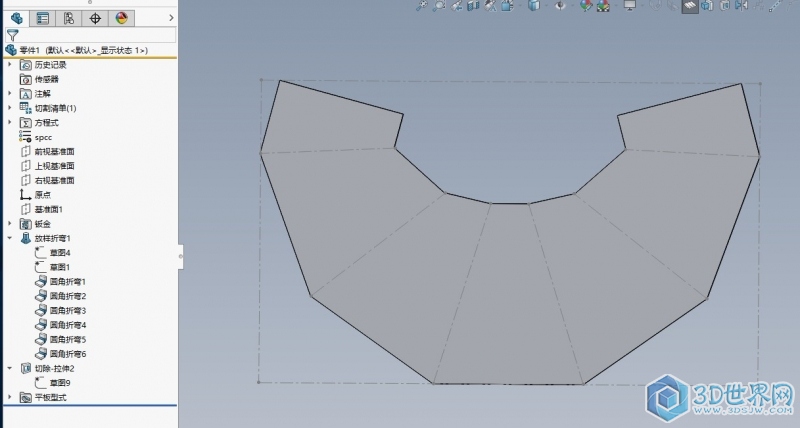The width and height of the screenshot is (800, 428).
Task: Click the Edit Appearance color-ball icon
Action: pyautogui.click(x=586, y=6)
